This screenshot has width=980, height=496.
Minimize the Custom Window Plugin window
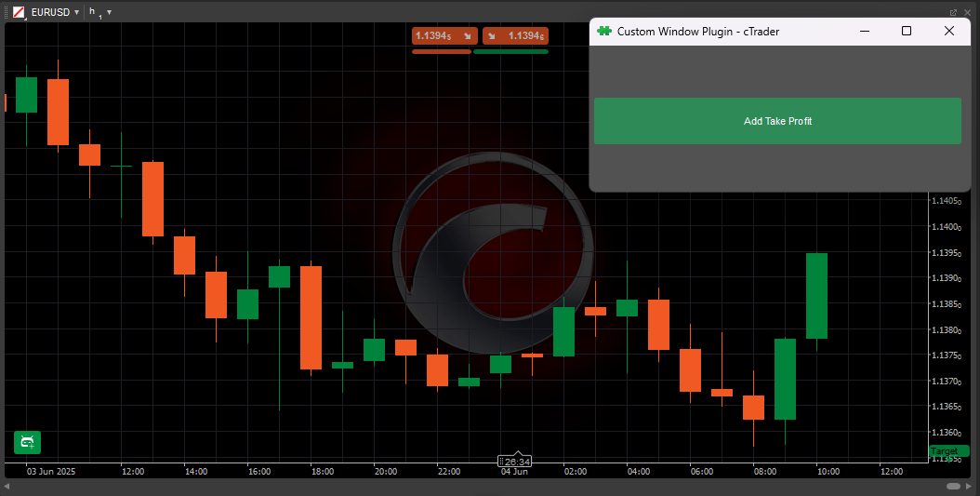(x=865, y=32)
